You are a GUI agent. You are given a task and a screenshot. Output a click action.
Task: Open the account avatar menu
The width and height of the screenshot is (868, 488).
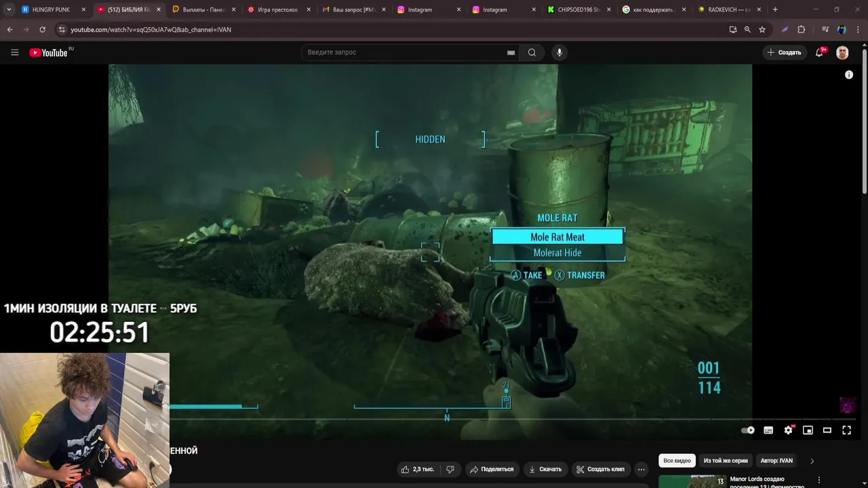pos(842,52)
